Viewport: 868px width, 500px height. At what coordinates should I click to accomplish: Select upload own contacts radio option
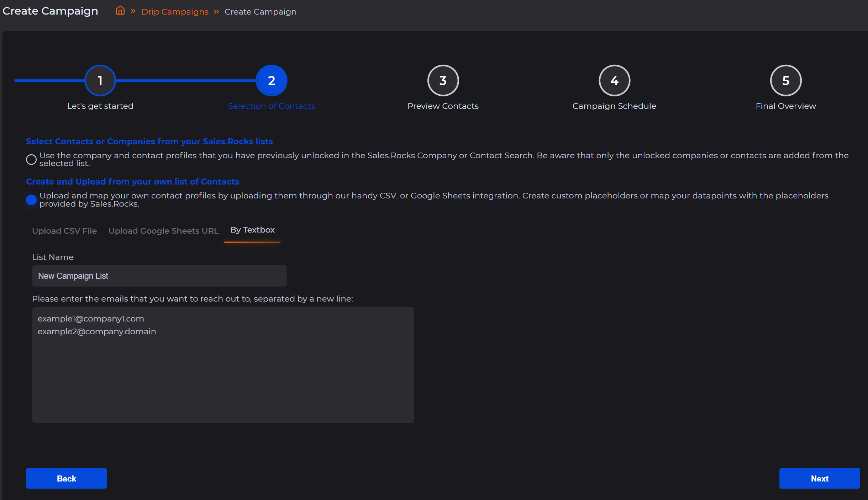pyautogui.click(x=31, y=200)
